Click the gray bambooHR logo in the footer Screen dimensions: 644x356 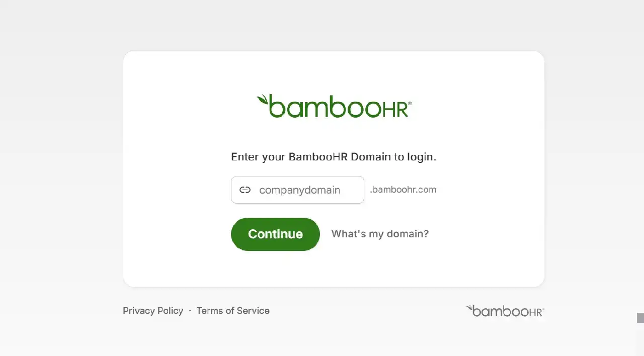505,311
